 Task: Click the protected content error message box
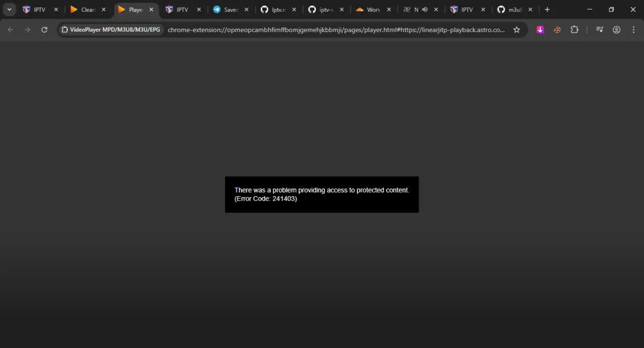[x=322, y=195]
